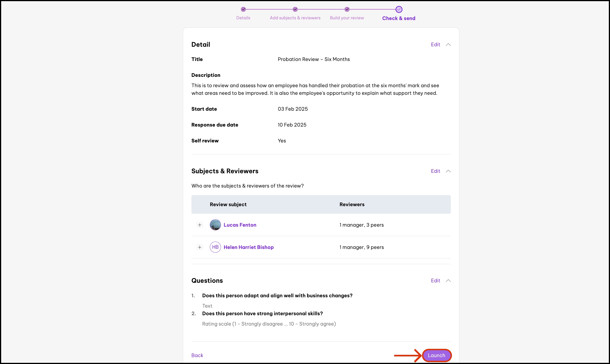Edit the Subjects & Reviewers section
The height and width of the screenshot is (364, 610).
point(435,171)
